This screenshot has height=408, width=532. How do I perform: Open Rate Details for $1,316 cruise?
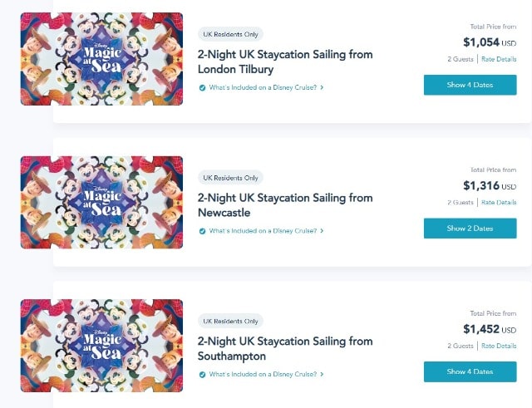(499, 203)
